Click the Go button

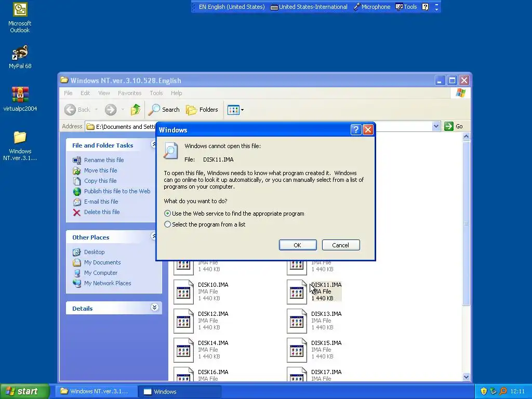coord(454,126)
